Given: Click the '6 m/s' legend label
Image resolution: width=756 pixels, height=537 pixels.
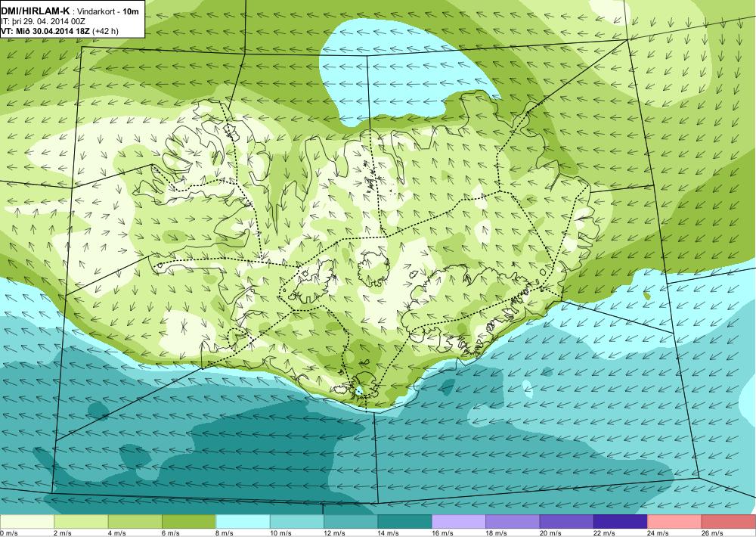Looking at the screenshot, I should point(171,533).
